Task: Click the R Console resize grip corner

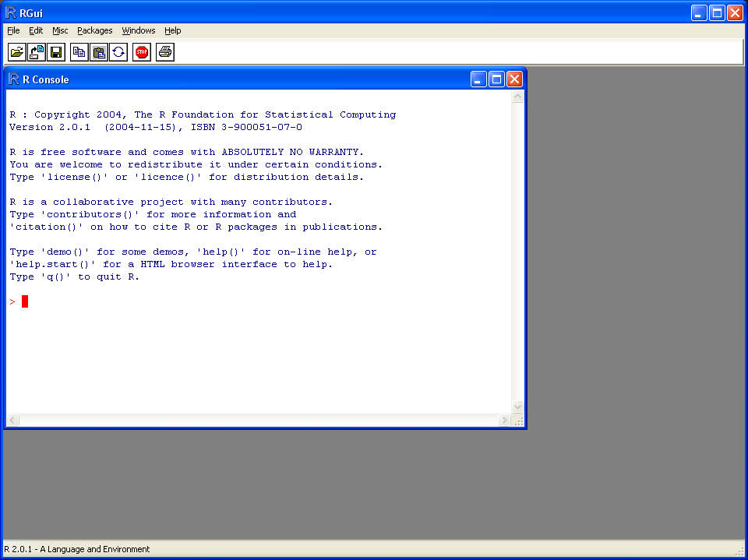Action: click(x=519, y=421)
